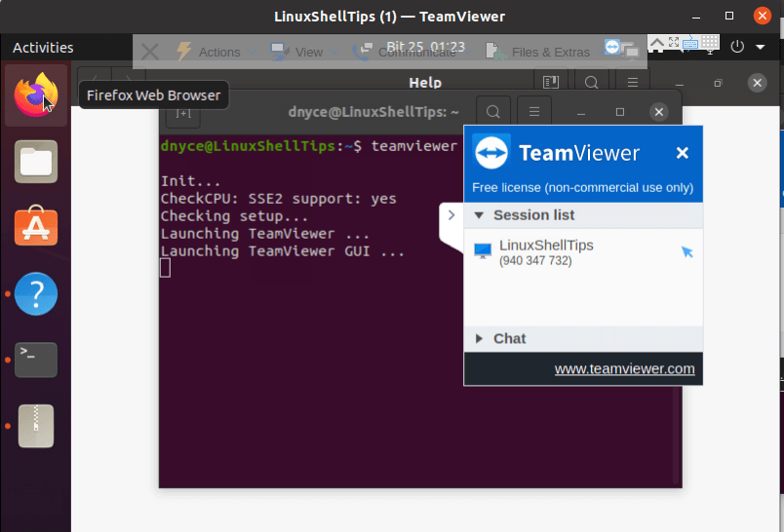Open the power menu icon in top bar
The width and height of the screenshot is (784, 532).
point(737,47)
